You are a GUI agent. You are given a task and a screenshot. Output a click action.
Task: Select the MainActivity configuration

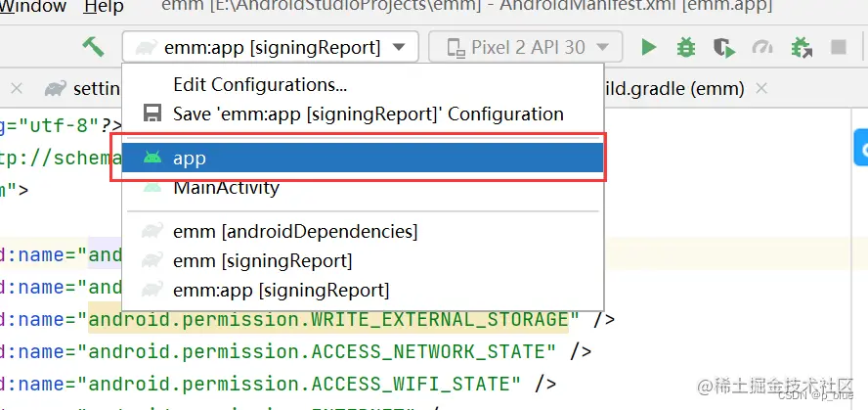pyautogui.click(x=363, y=187)
